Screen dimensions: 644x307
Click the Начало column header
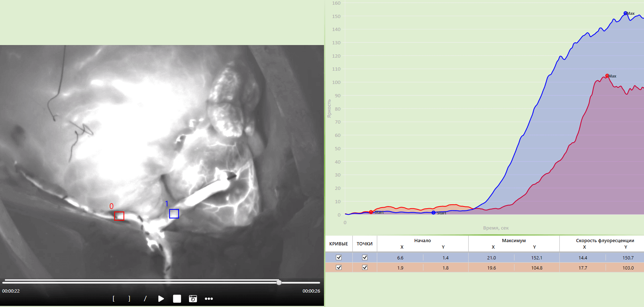coord(423,241)
